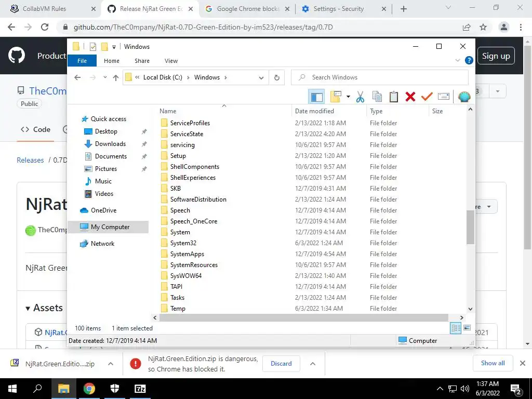
Task: Open Windows Security from the taskbar
Action: 115,389
